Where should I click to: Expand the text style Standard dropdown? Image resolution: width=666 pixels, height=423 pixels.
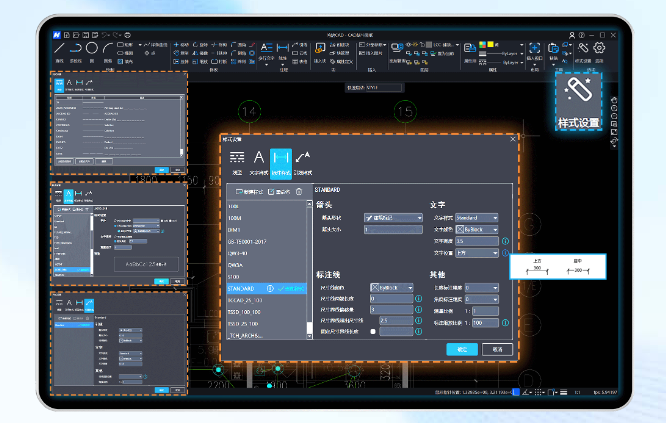477,217
